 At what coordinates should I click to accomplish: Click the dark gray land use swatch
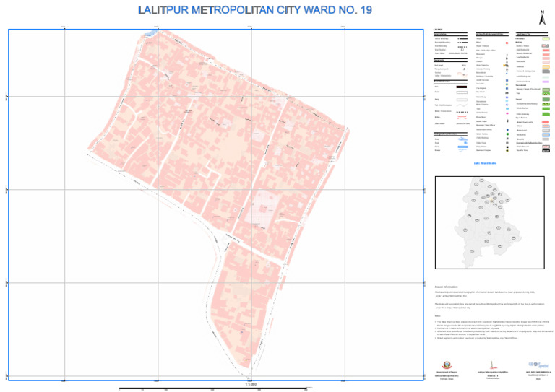point(546,71)
